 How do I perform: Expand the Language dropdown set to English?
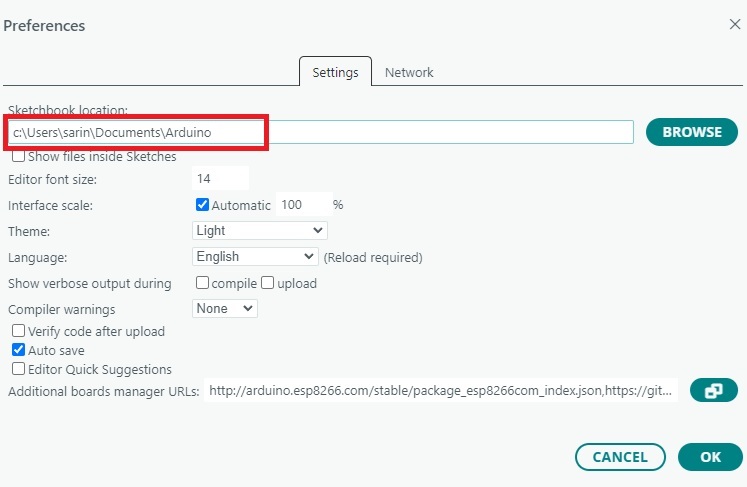click(255, 257)
